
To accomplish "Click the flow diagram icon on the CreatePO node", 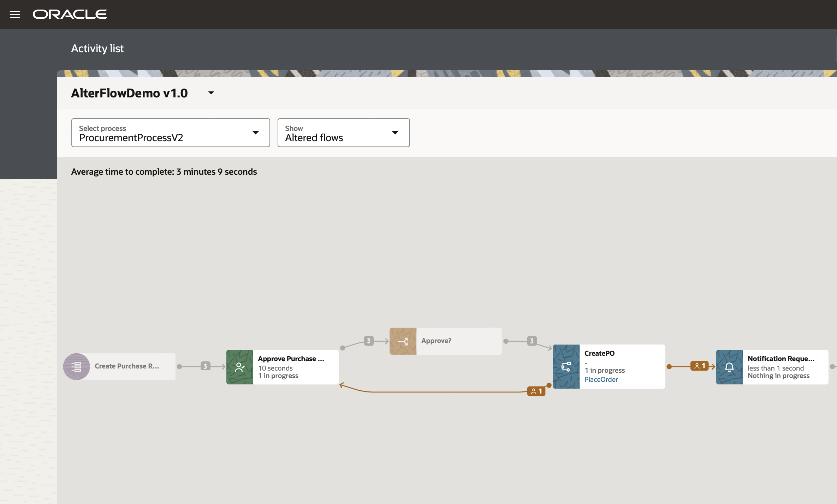I will point(566,366).
